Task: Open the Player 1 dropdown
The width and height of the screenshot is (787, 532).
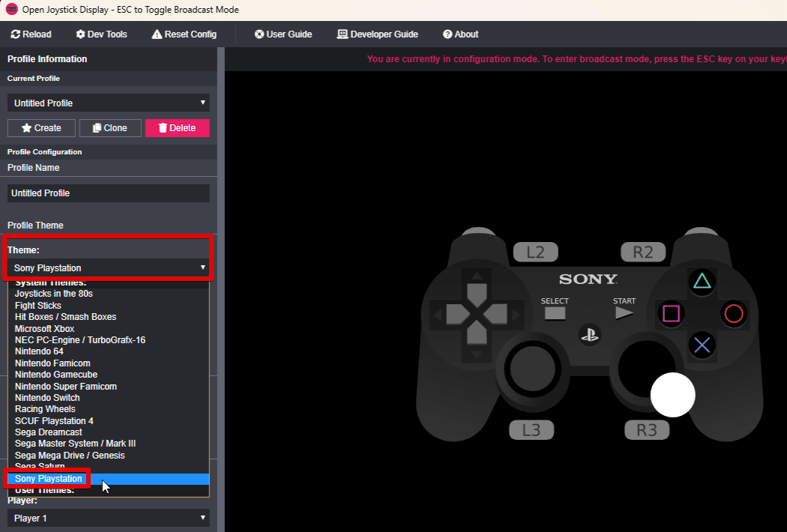Action: (x=109, y=518)
